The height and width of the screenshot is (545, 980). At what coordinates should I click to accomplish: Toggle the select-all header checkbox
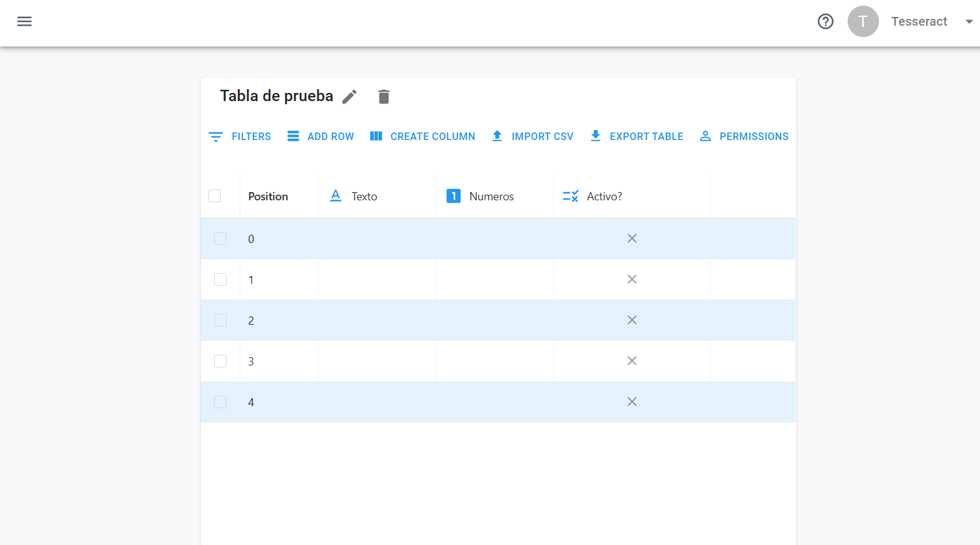[x=215, y=196]
